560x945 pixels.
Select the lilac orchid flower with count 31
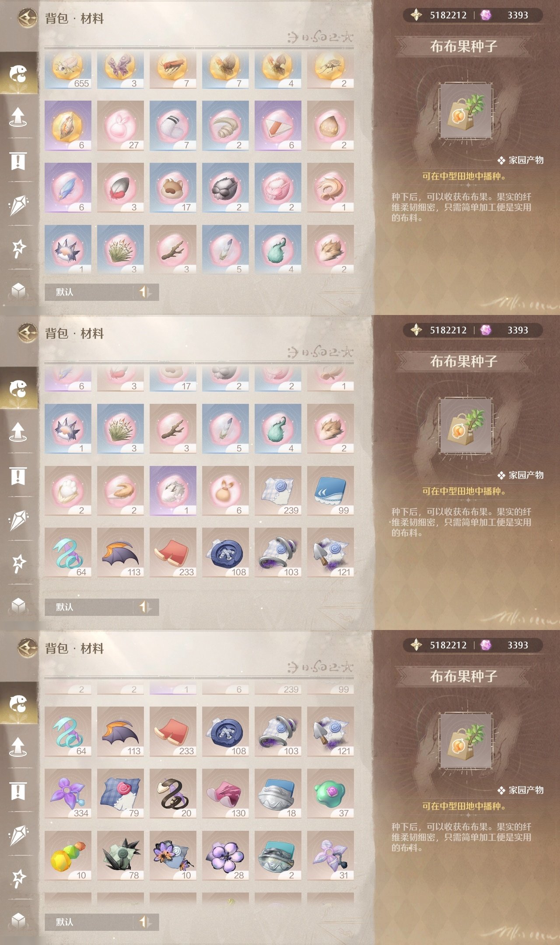click(x=330, y=856)
